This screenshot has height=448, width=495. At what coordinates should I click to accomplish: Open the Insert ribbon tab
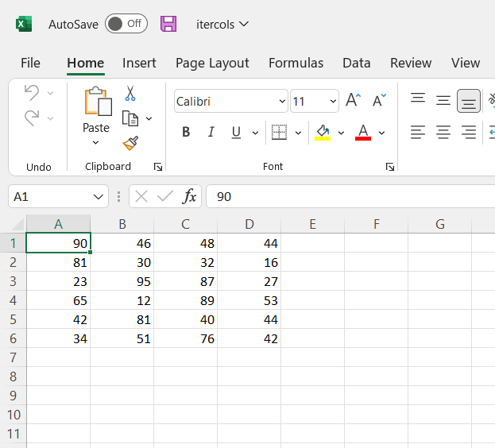coord(139,63)
